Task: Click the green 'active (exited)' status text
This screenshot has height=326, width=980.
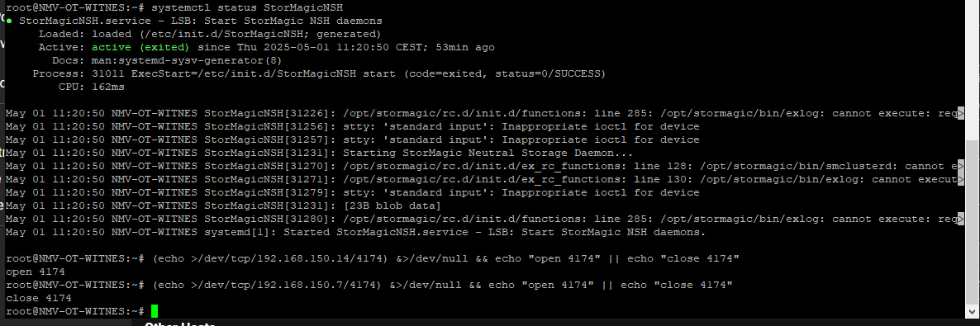Action: (x=140, y=48)
